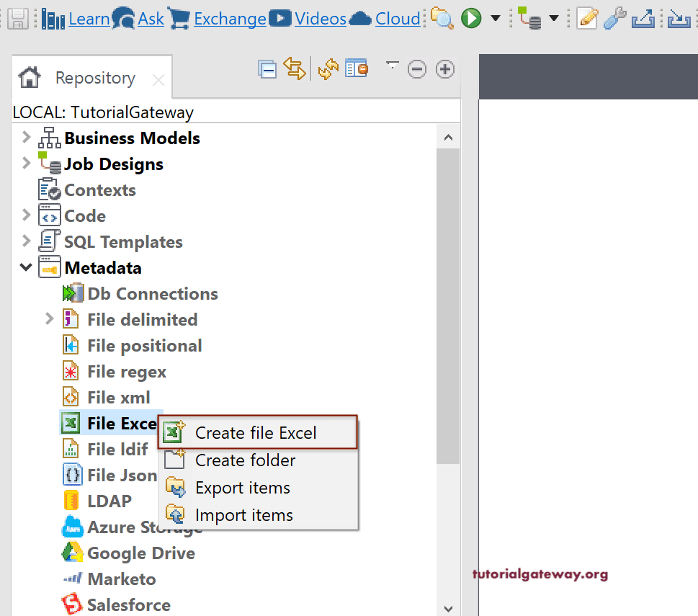Maximize the Repository panel with the plus icon
Viewport: 698px width, 616px height.
click(444, 69)
